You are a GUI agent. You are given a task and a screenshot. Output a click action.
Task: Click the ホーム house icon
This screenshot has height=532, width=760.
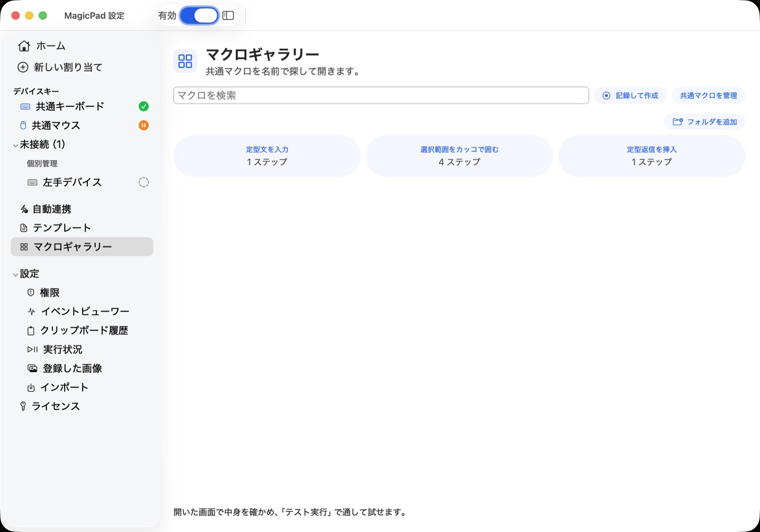pyautogui.click(x=24, y=46)
